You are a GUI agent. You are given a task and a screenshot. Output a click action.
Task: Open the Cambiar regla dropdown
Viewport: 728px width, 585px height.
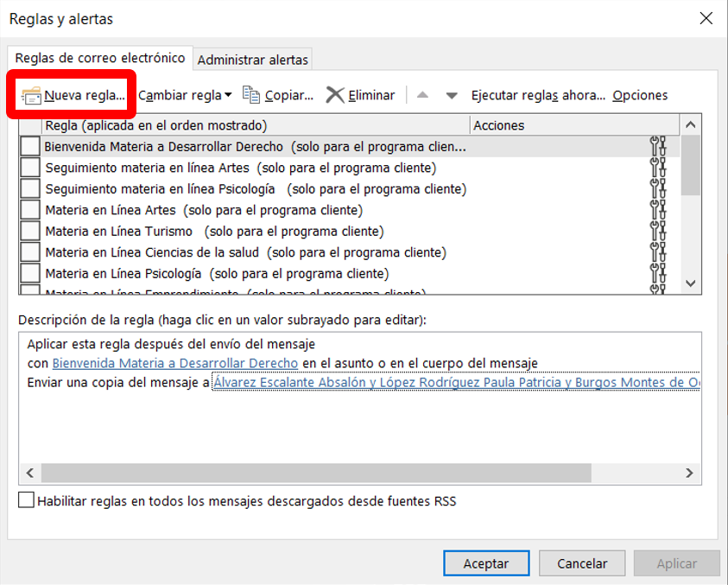click(185, 95)
